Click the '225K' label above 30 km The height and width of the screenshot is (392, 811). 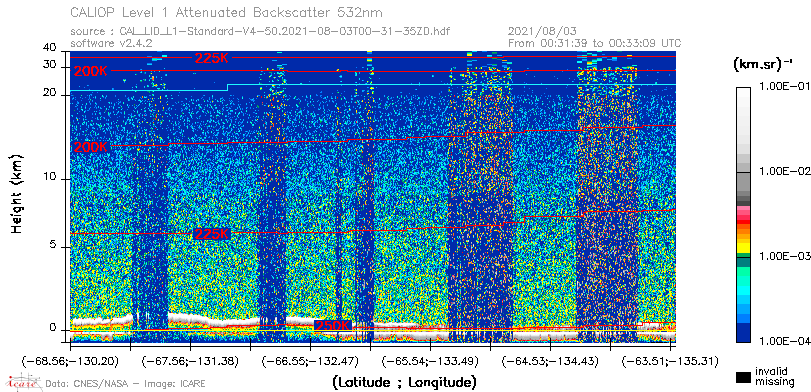211,58
